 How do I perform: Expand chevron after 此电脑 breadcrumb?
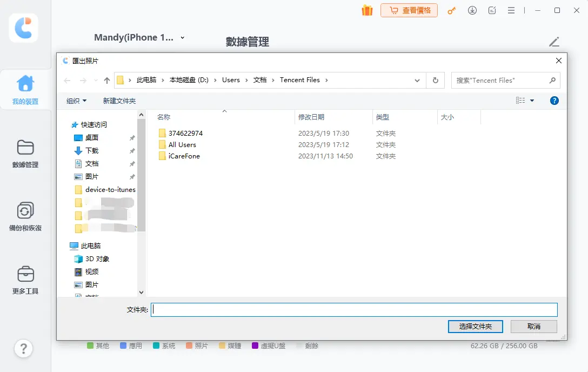[163, 80]
